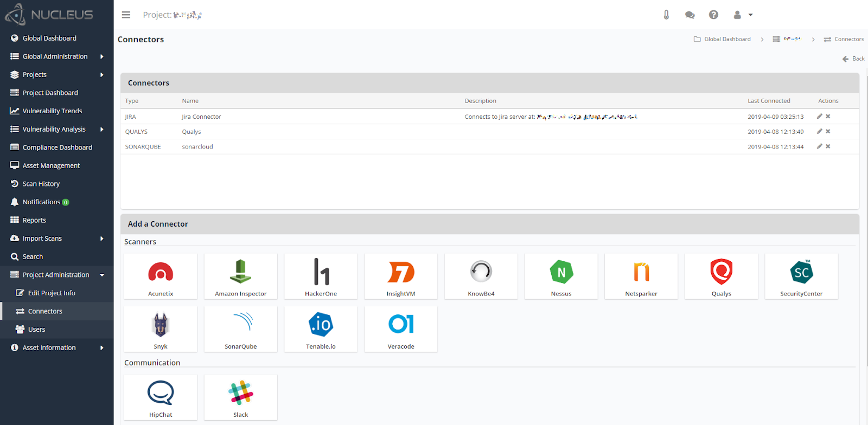The width and height of the screenshot is (868, 425).
Task: Edit the Jira Connector entry
Action: pos(820,116)
